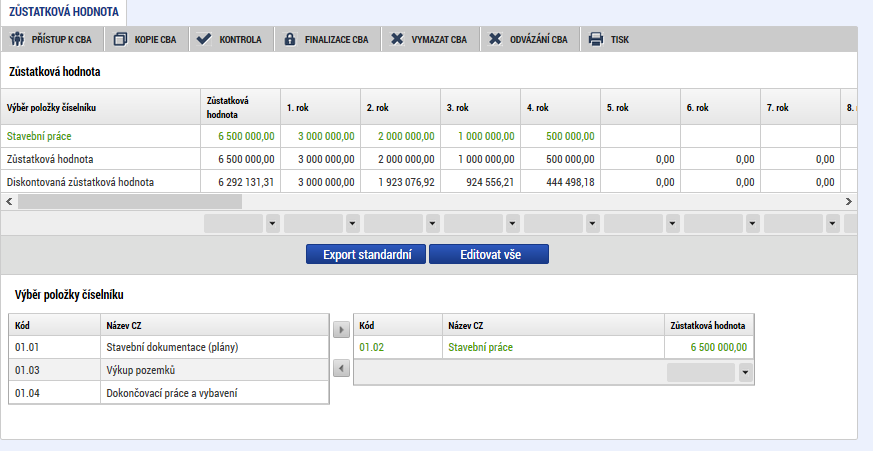
Task: Click the Editovat vše button
Action: (489, 254)
